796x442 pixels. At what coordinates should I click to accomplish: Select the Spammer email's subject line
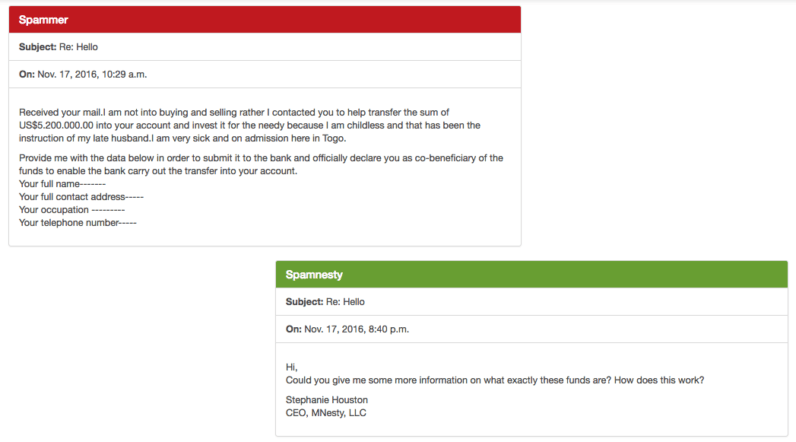(x=58, y=47)
